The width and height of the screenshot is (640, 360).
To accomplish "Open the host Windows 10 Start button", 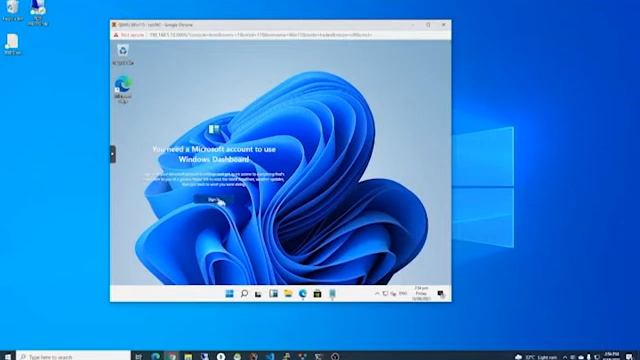I will (7, 356).
